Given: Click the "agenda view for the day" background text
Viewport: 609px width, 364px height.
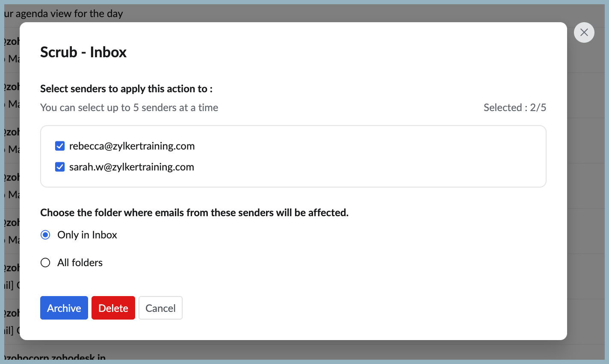Looking at the screenshot, I should pyautogui.click(x=64, y=14).
